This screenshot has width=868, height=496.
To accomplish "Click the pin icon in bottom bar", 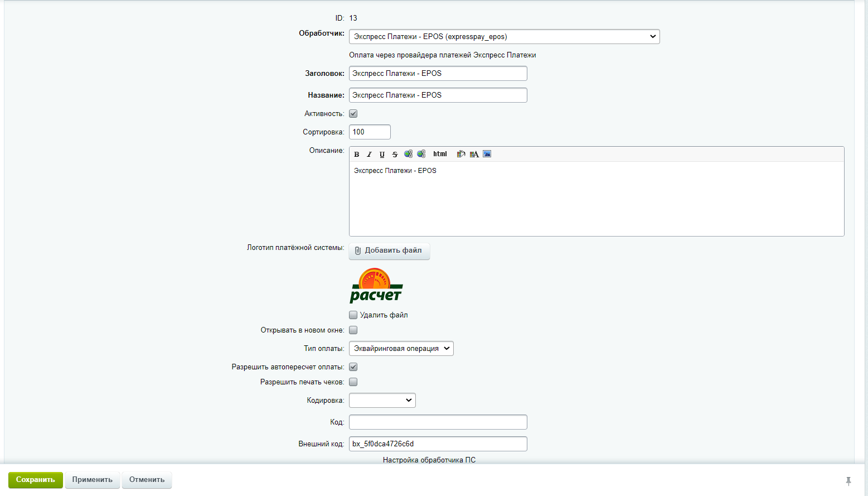I will [x=848, y=480].
